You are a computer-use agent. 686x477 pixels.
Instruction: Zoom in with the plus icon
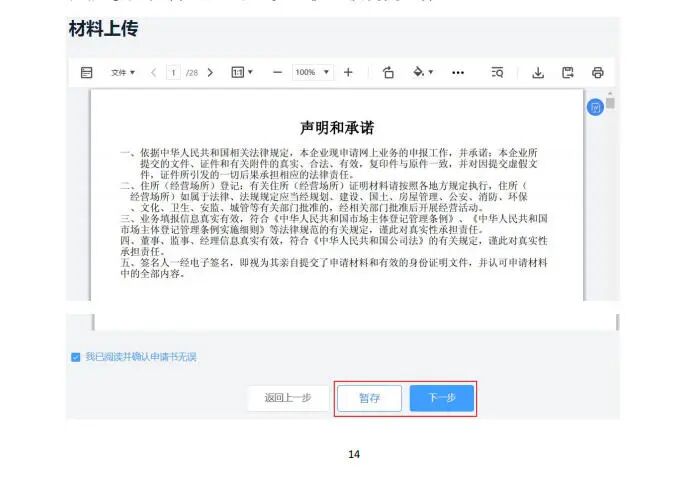(x=348, y=72)
